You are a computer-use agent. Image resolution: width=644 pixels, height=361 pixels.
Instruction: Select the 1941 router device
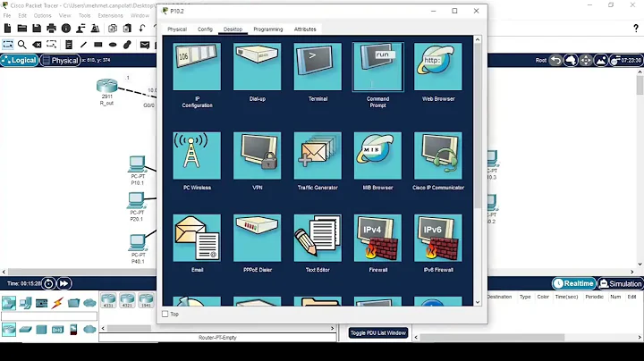click(x=146, y=301)
